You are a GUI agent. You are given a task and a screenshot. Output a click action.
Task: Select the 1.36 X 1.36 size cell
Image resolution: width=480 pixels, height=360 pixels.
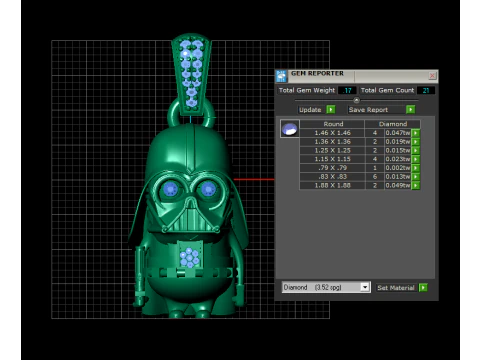pyautogui.click(x=332, y=142)
